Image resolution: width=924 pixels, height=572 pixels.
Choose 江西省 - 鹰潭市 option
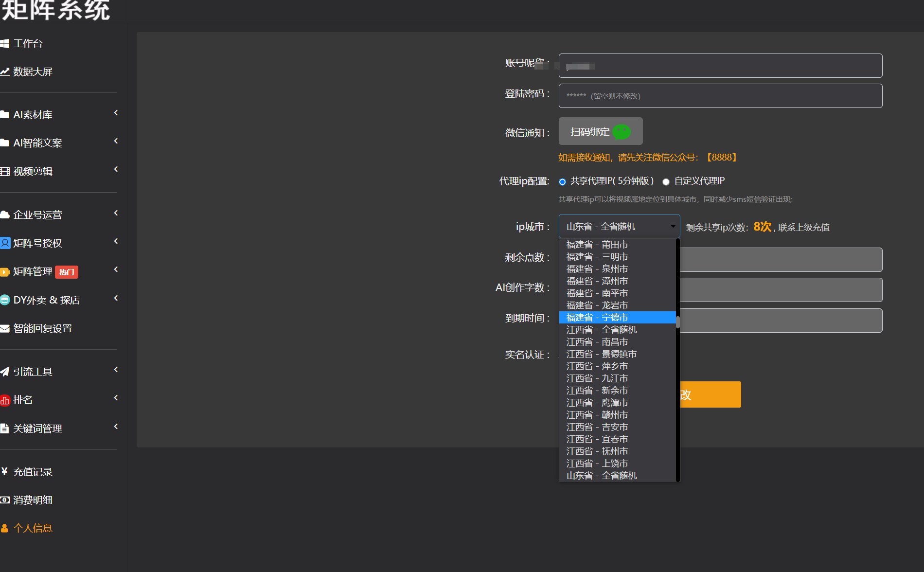click(x=617, y=403)
